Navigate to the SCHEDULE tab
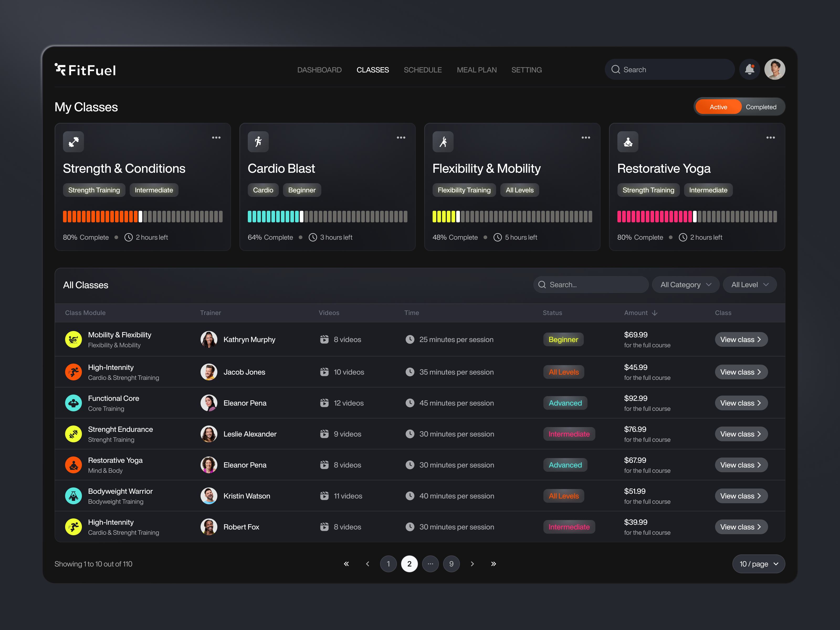The width and height of the screenshot is (840, 630). 422,70
